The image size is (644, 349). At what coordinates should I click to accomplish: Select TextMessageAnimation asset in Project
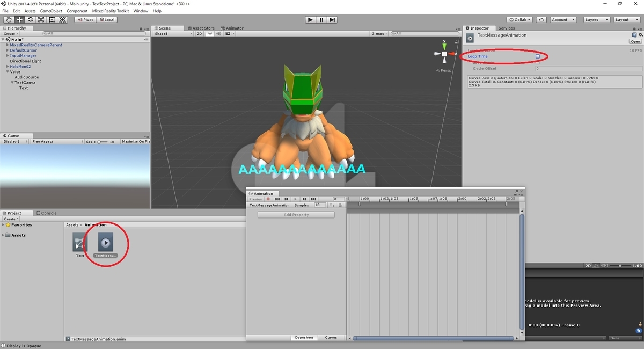pyautogui.click(x=106, y=246)
